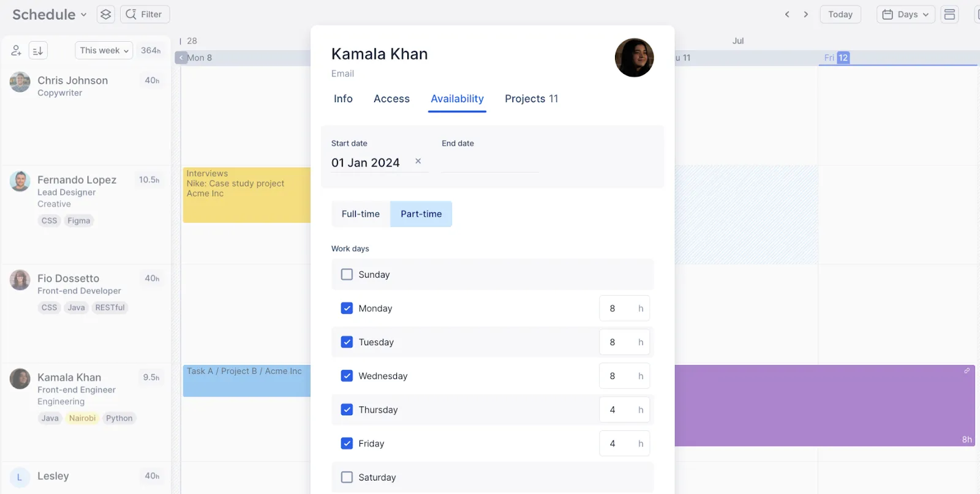This screenshot has height=494, width=980.
Task: Click Kamala Khan's profile photo in the dialog
Action: pos(634,58)
